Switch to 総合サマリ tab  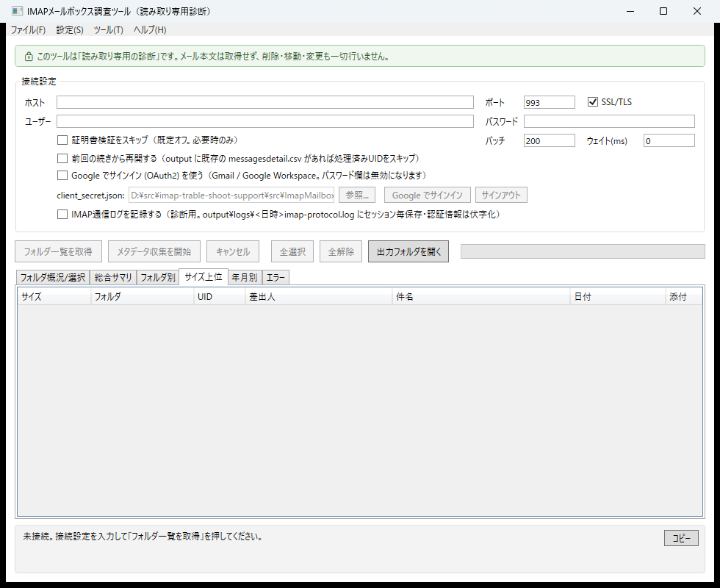(113, 278)
